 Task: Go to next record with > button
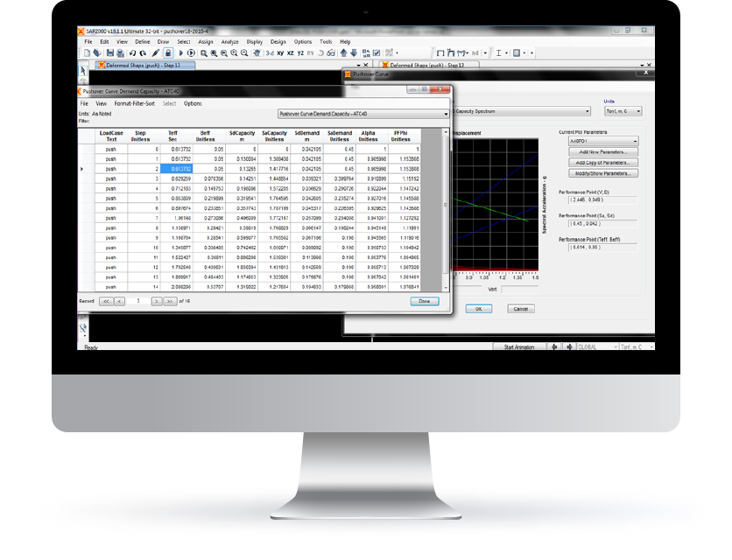(157, 301)
